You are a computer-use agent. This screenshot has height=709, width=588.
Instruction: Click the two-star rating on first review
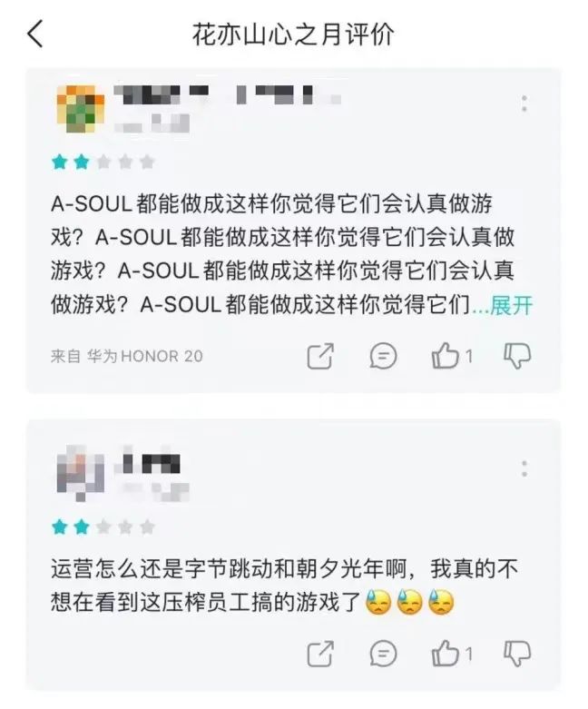(x=103, y=162)
